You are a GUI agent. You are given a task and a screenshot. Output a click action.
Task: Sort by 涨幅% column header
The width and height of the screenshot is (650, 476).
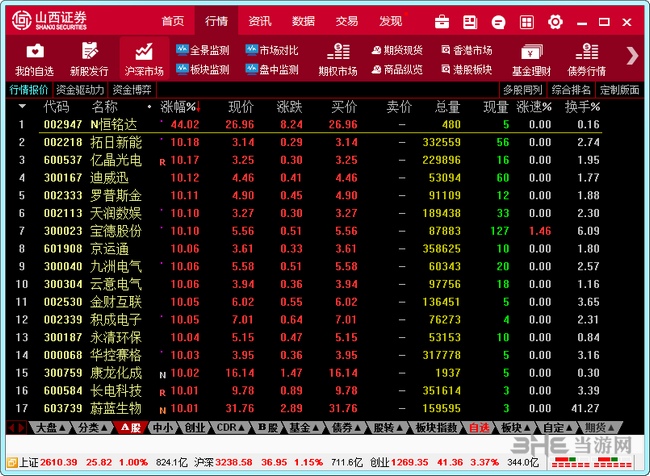point(180,107)
